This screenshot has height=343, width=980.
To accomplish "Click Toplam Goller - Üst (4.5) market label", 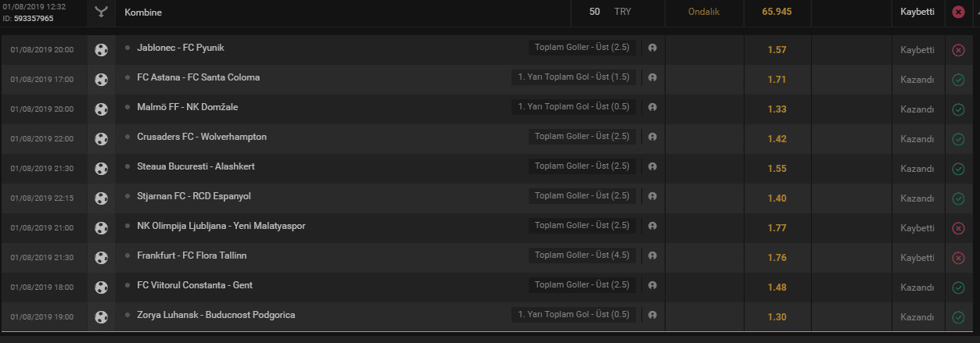I will (x=582, y=255).
